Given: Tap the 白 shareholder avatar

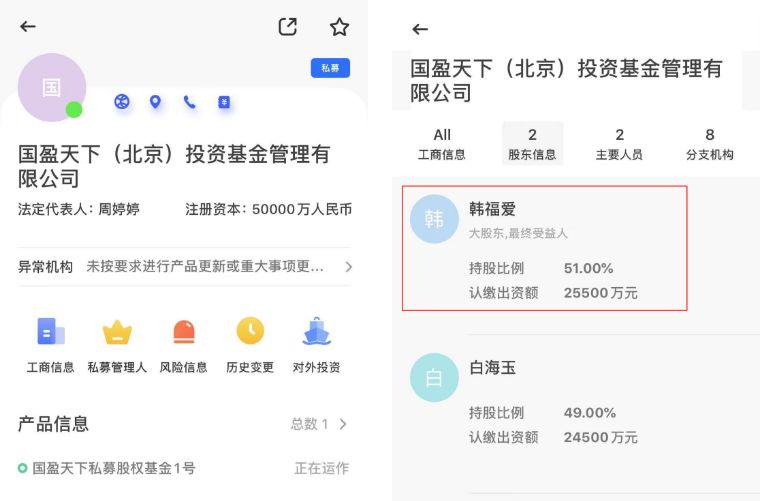Looking at the screenshot, I should tap(434, 377).
